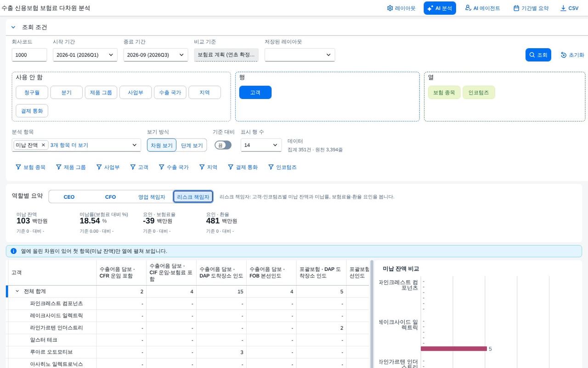Click the 결제 통화 unused dimension chip
The height and width of the screenshot is (368, 588).
coord(32,111)
